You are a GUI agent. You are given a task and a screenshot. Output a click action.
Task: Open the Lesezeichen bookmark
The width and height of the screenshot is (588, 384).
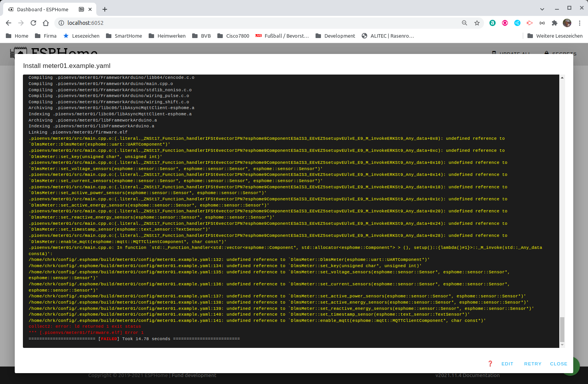(x=81, y=36)
